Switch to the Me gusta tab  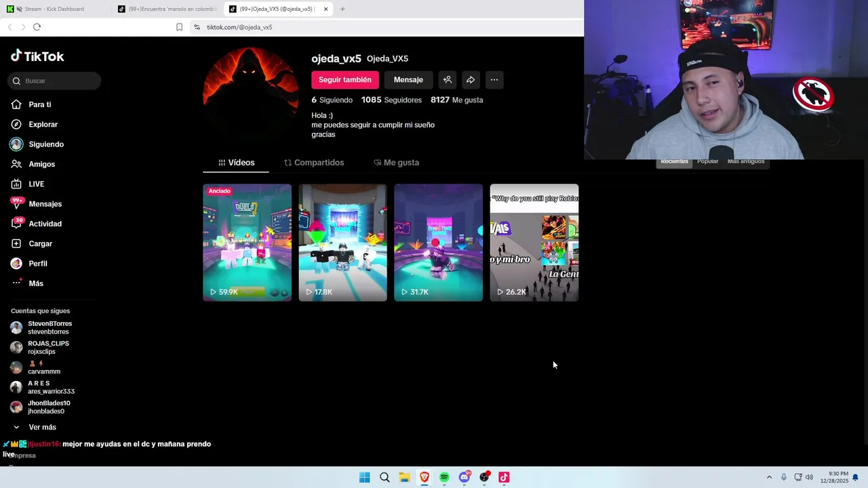[x=397, y=163]
